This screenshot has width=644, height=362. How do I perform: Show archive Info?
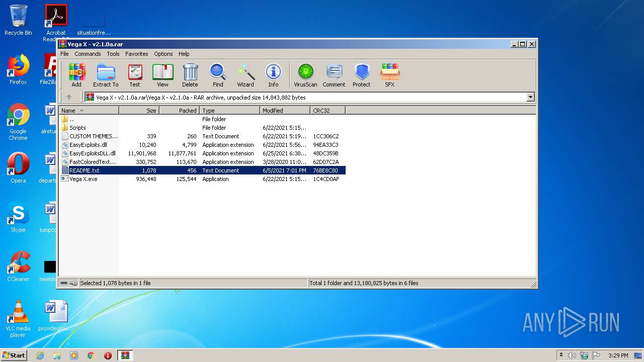point(273,75)
